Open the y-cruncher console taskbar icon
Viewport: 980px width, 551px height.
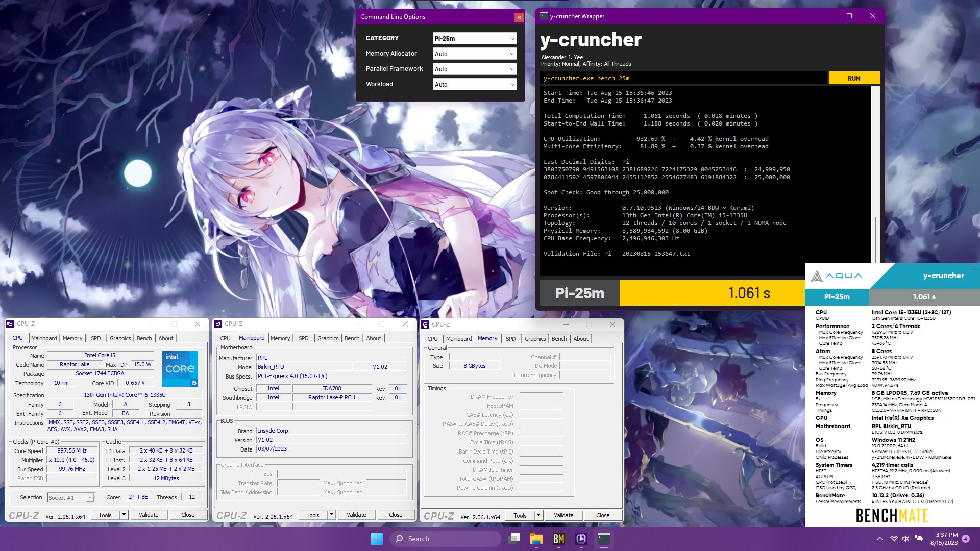coord(604,539)
